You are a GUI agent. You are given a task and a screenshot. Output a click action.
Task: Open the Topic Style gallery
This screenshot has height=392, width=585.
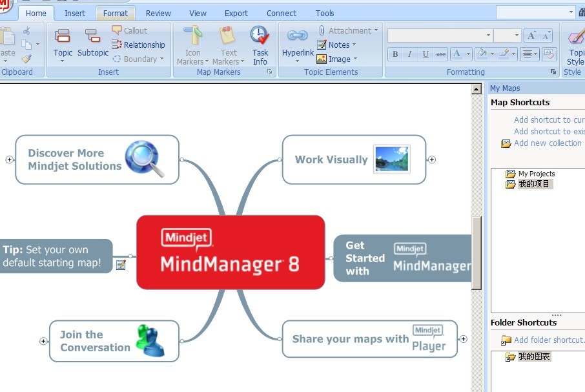click(575, 45)
